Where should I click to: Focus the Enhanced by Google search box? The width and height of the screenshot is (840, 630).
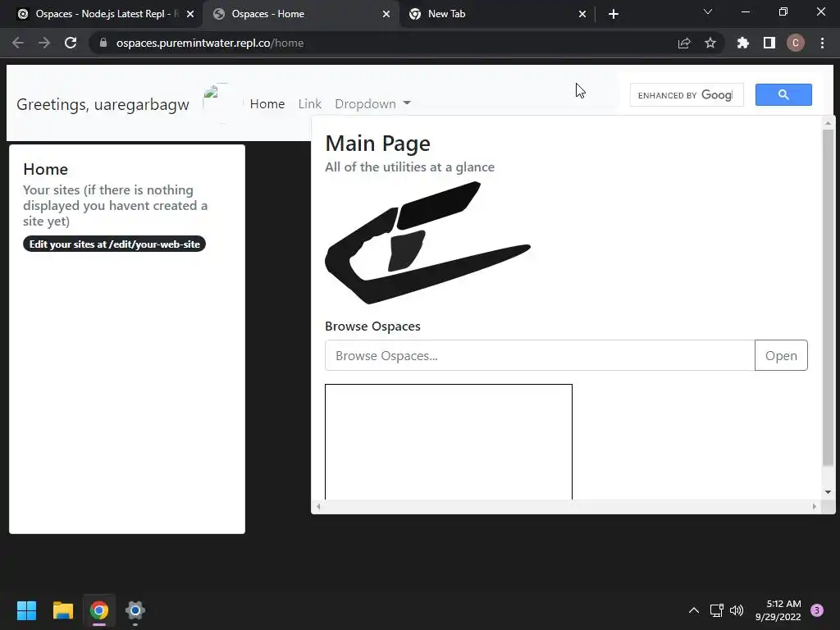pos(687,95)
